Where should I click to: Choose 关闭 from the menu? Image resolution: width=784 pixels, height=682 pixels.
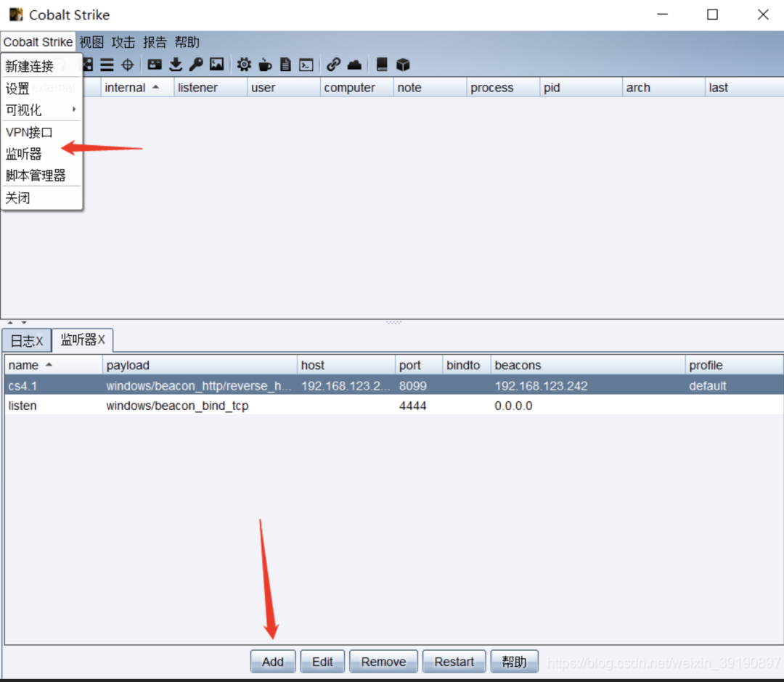41,198
